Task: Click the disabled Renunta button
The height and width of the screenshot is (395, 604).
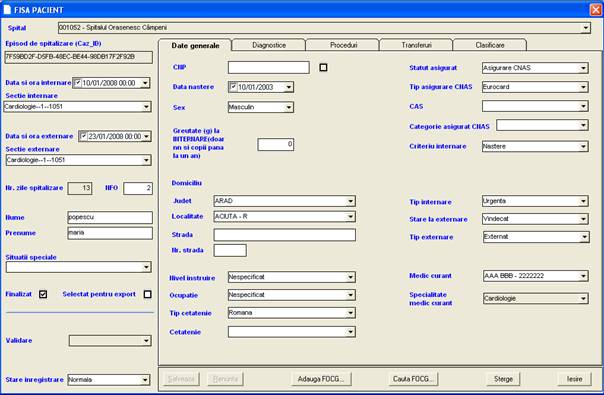Action: tap(225, 379)
